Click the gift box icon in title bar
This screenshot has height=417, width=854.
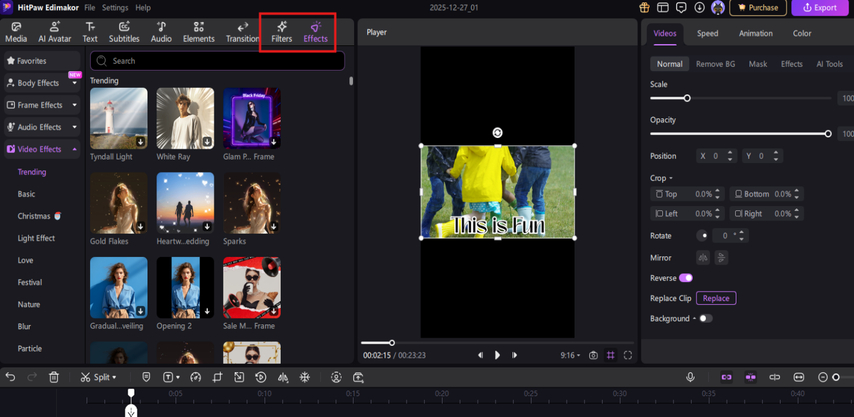click(645, 8)
